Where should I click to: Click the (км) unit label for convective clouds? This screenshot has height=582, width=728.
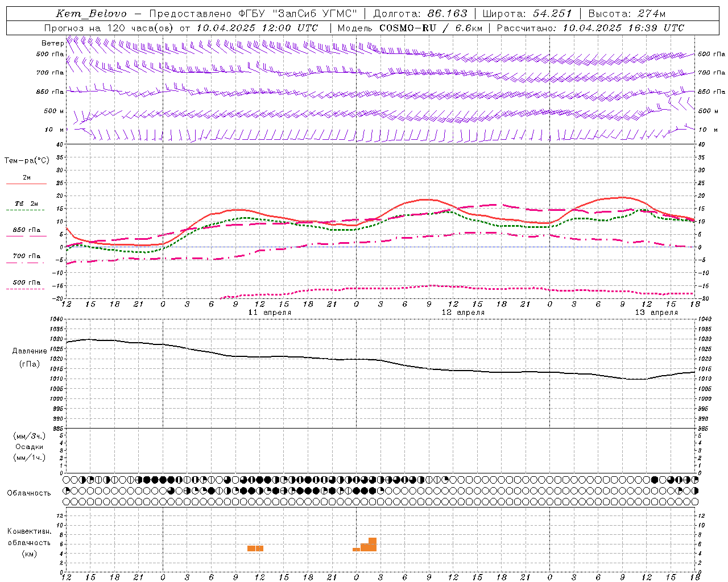(x=29, y=554)
